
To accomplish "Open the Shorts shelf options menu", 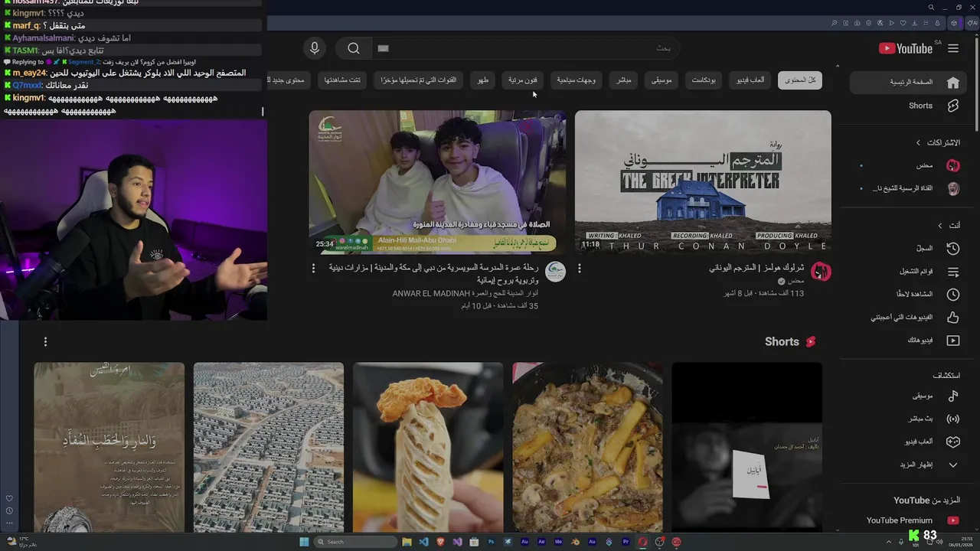I will pyautogui.click(x=45, y=342).
